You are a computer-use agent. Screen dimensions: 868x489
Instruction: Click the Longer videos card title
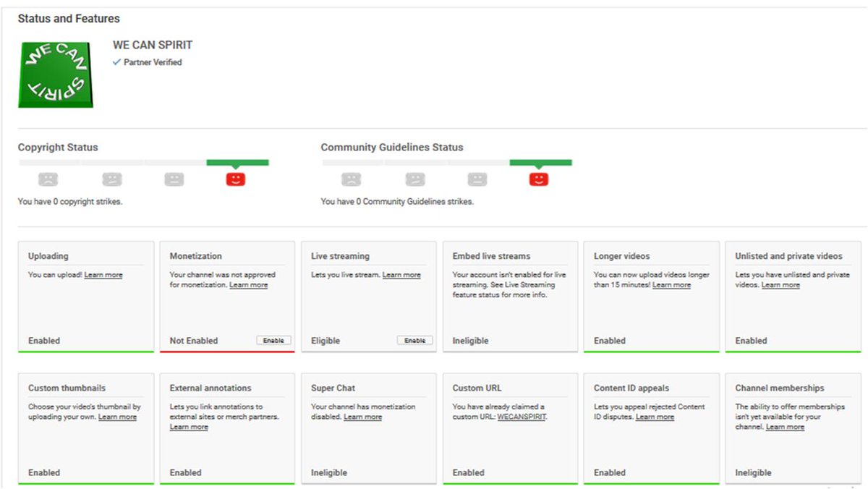(622, 256)
